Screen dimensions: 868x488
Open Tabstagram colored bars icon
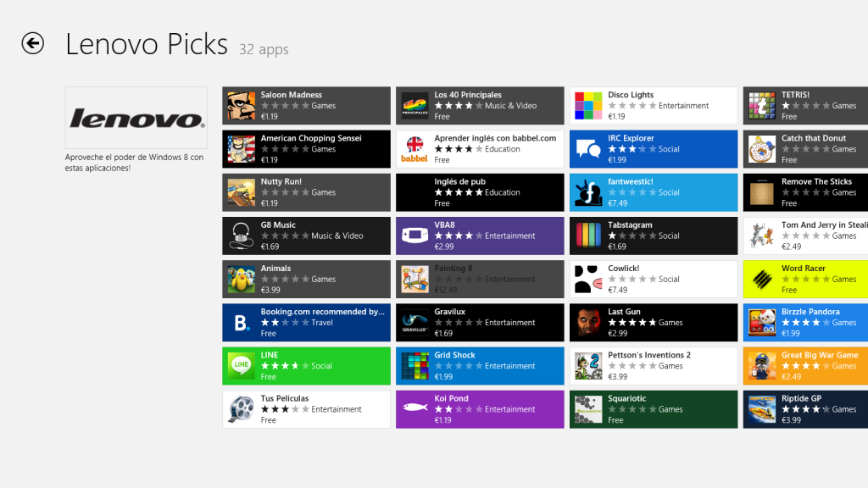pos(588,236)
